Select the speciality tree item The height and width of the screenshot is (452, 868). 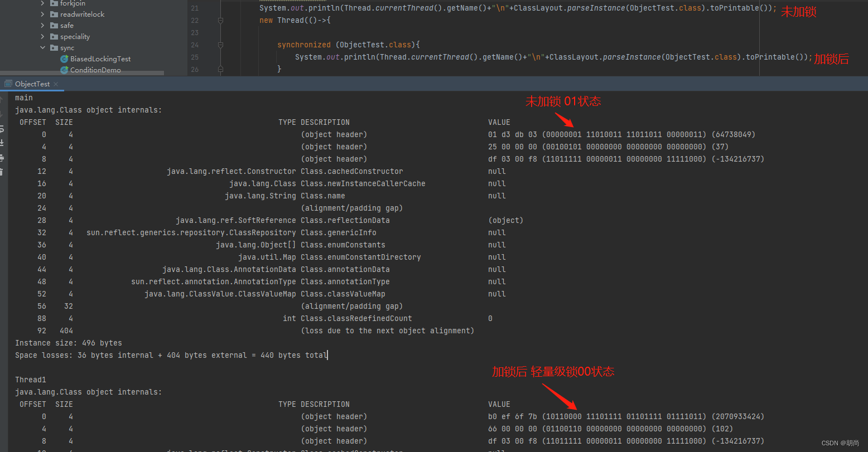tap(75, 36)
